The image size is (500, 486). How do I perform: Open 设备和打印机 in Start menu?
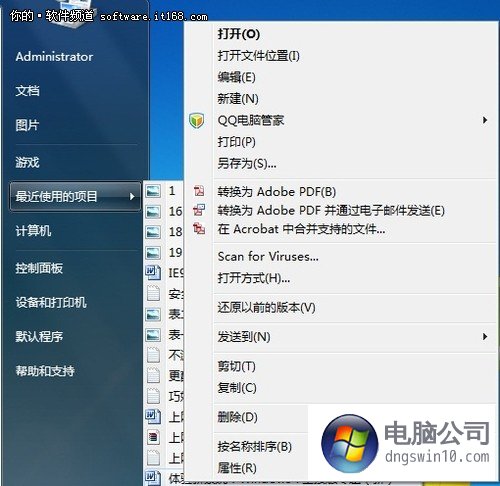pyautogui.click(x=51, y=302)
